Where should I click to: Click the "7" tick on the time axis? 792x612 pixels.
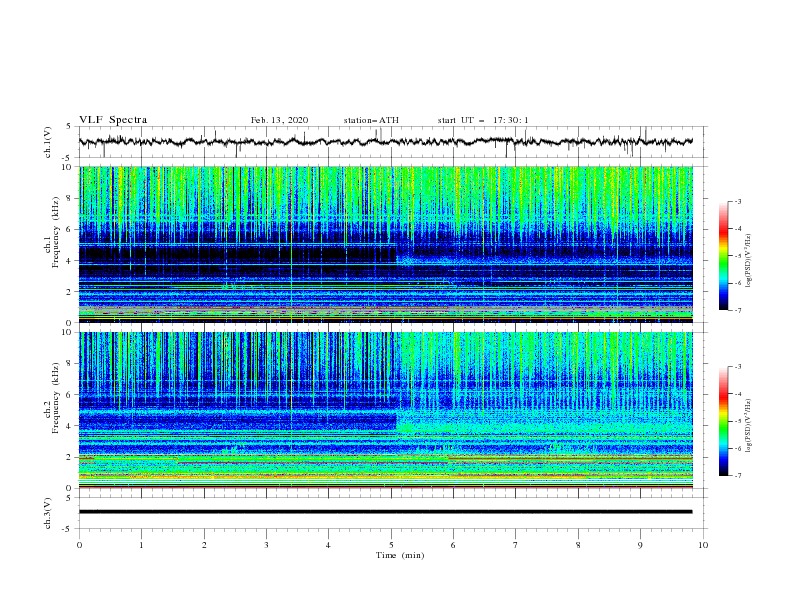tap(516, 545)
